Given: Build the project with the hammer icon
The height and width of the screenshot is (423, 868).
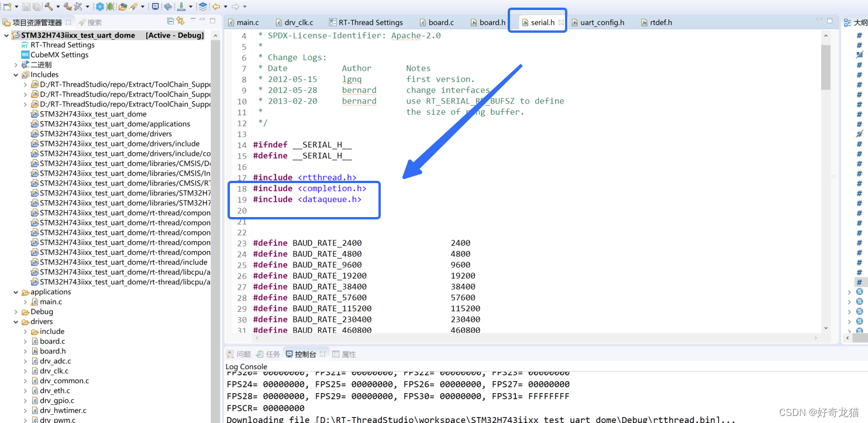Looking at the screenshot, I should [49, 6].
